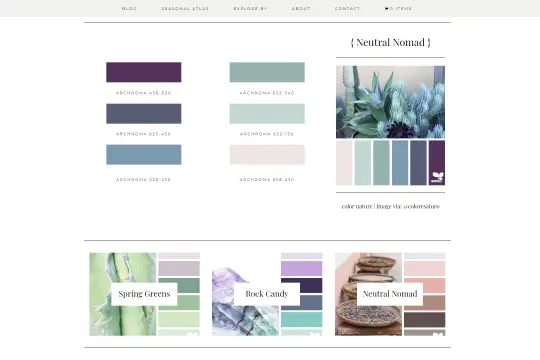Select the pale mint Archroma swatch

(267, 114)
